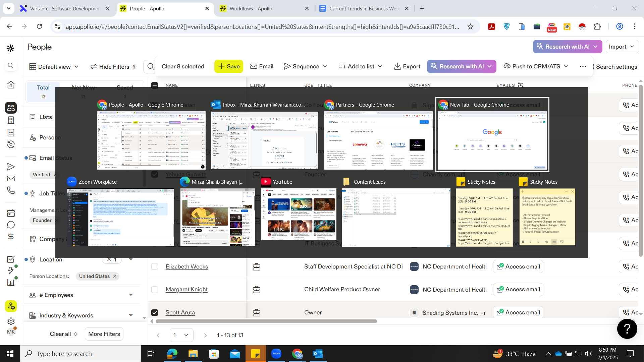644x362 pixels.
Task: Open Outlook from the Windows taskbar
Action: 318,354
